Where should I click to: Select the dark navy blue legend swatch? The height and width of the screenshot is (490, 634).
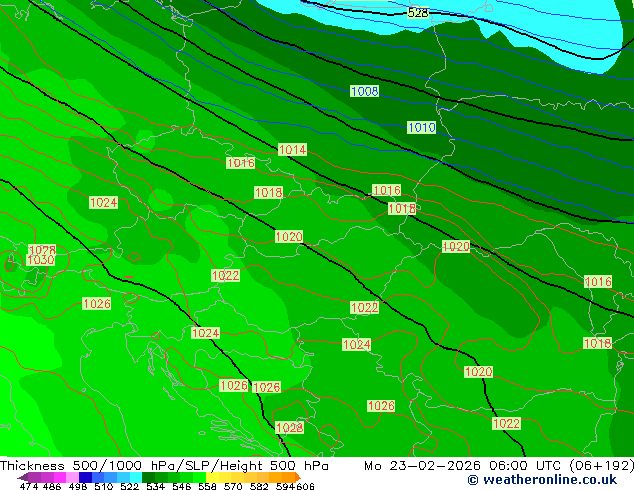click(85, 477)
